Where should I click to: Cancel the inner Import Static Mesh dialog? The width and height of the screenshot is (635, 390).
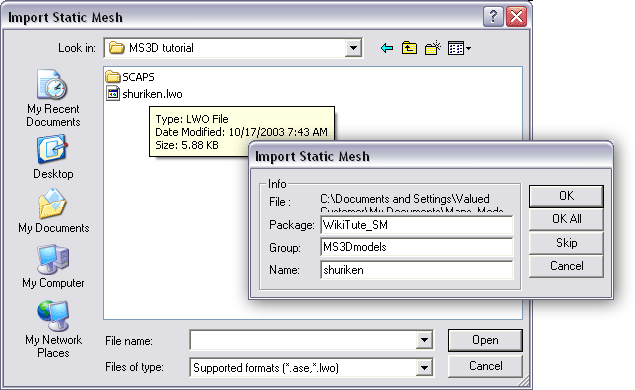pos(566,266)
